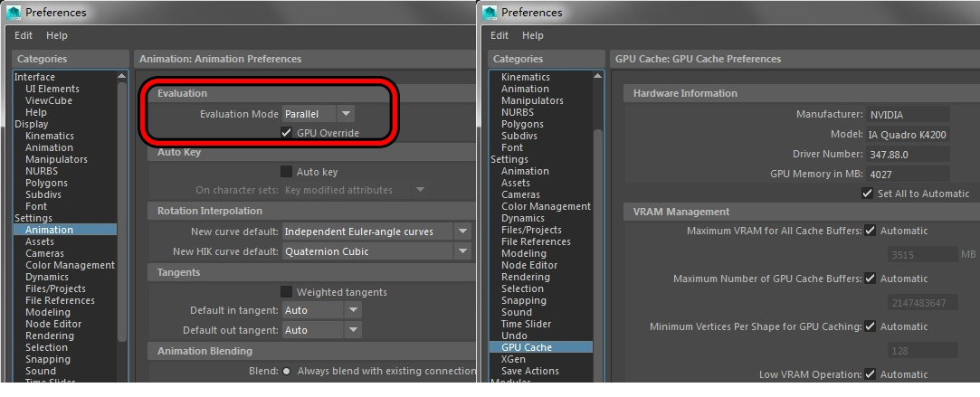This screenshot has width=980, height=397.
Task: Click Model field showing Quadro K4200
Action: pyautogui.click(x=908, y=134)
